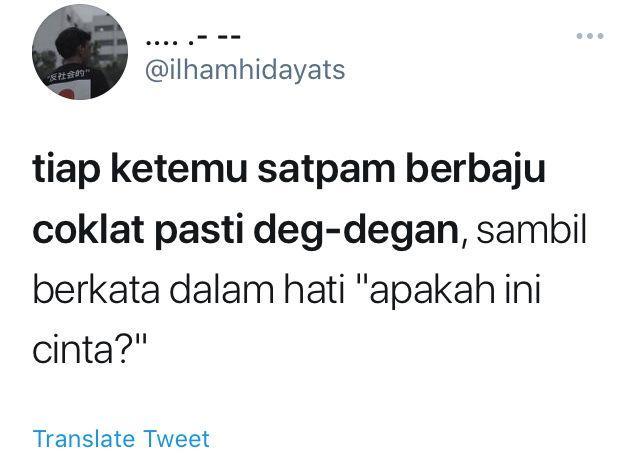
Task: Click the final word "cinta?"
Action: point(90,349)
